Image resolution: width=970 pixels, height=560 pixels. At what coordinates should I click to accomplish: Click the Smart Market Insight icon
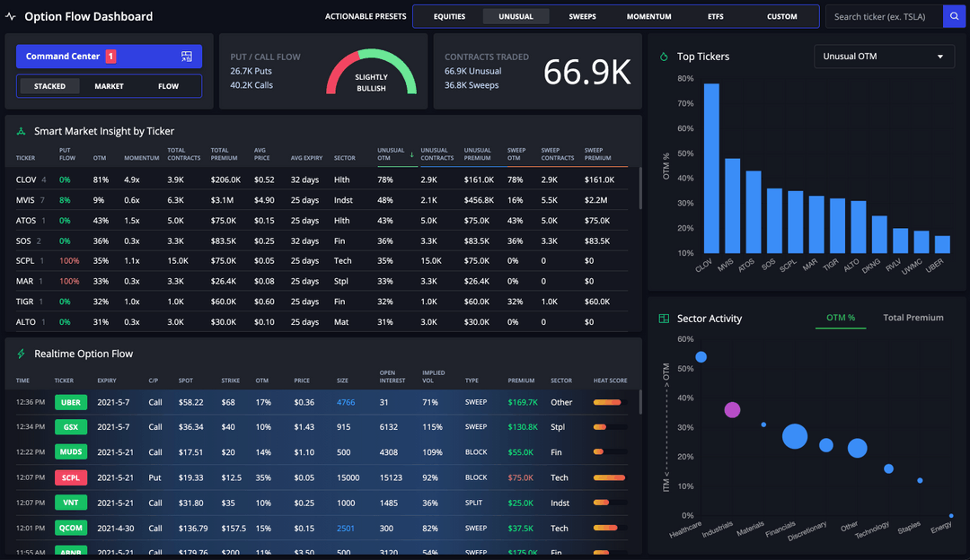[21, 131]
